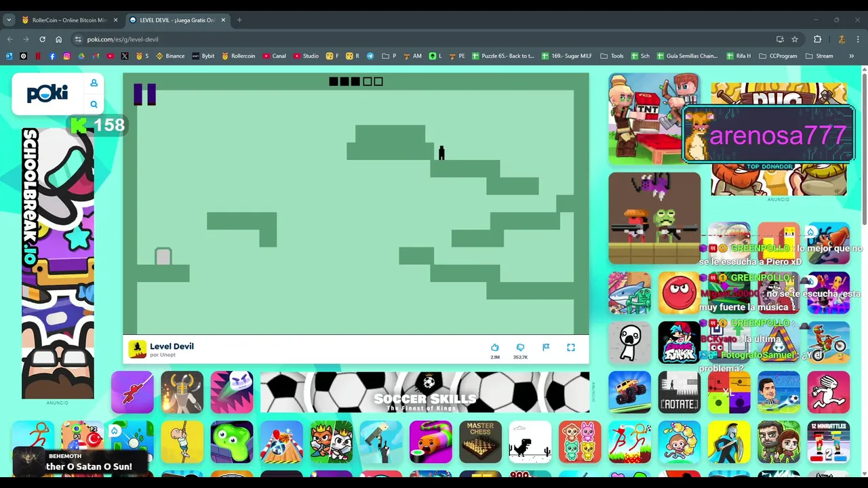Enter fullscreen mode for the game
This screenshot has height=488, width=868.
[571, 347]
